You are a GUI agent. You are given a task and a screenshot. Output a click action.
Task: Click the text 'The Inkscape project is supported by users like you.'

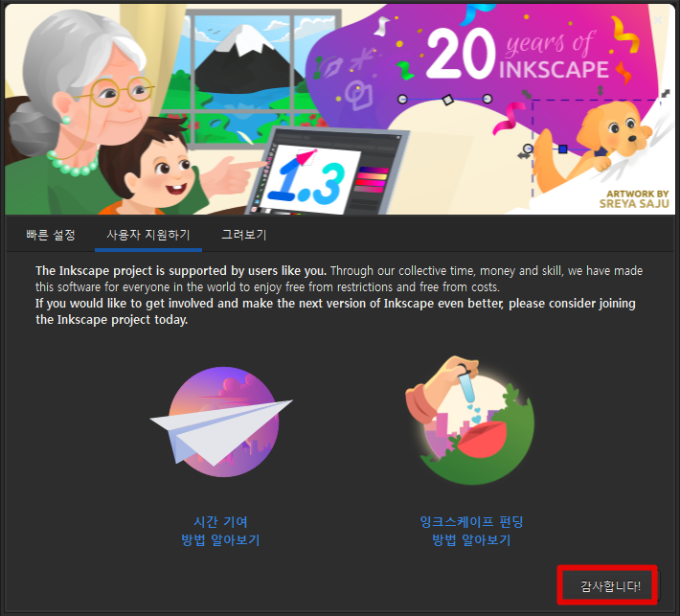coord(181,271)
